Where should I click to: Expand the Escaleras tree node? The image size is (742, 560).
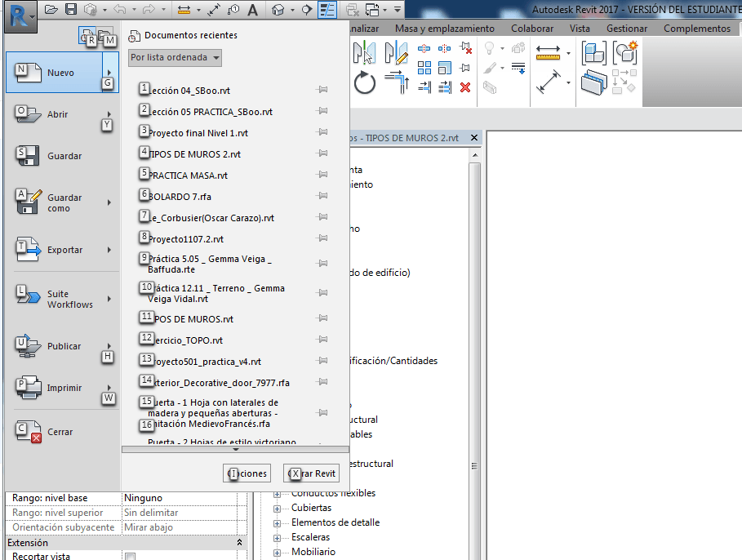point(278,538)
